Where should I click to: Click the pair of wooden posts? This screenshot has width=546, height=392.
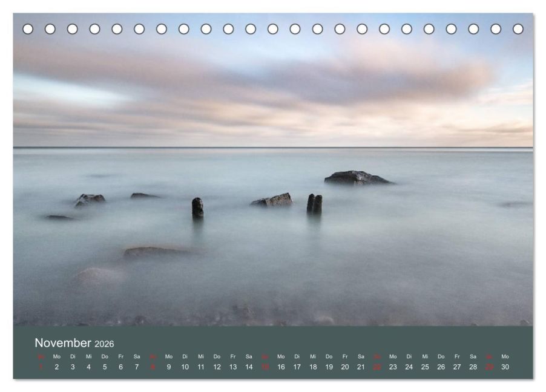coord(314,203)
